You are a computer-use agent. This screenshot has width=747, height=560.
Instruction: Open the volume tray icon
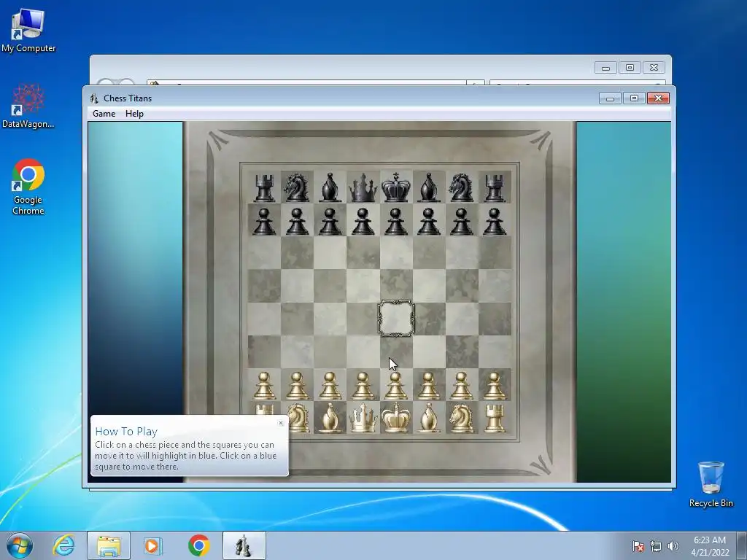(x=673, y=546)
